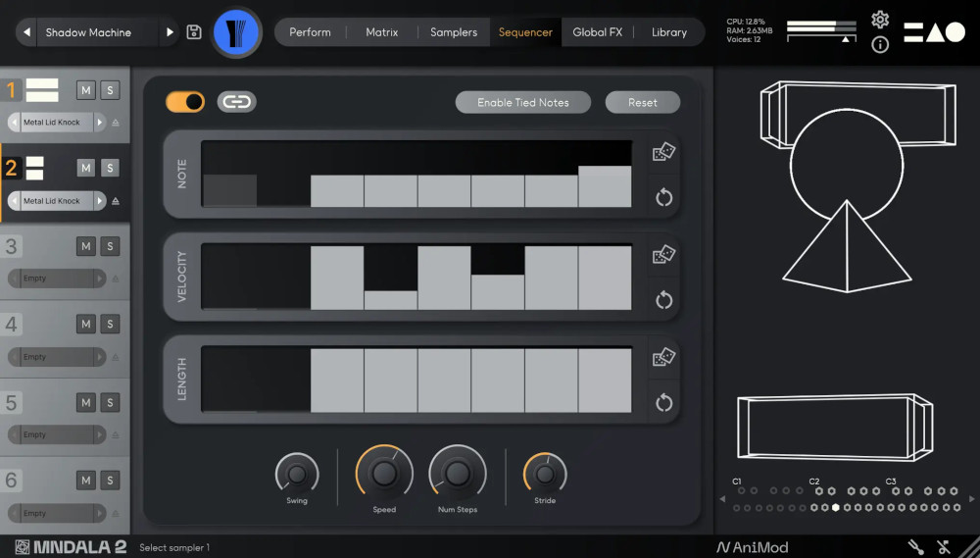Click the wrench tool icon in status bar

click(x=915, y=547)
